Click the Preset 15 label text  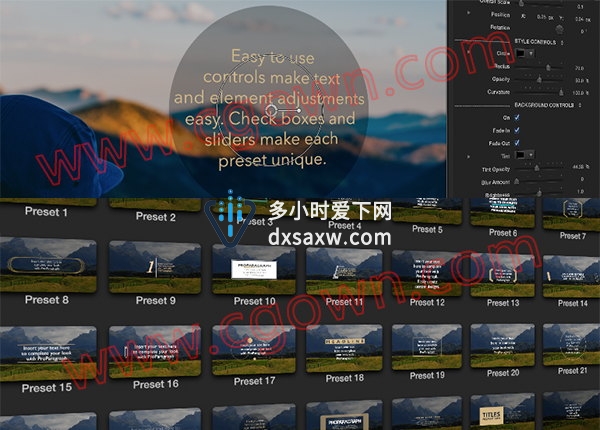(47, 388)
